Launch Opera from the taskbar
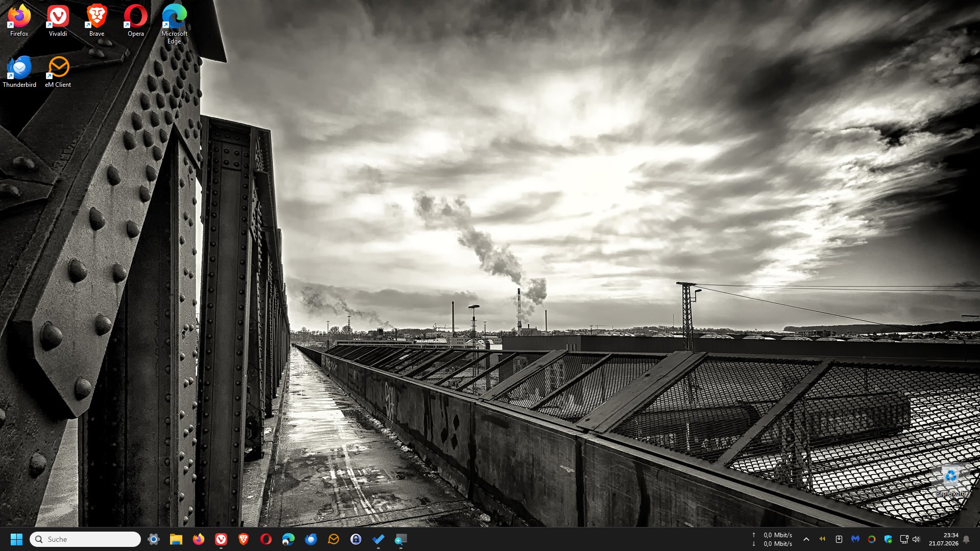 point(266,539)
